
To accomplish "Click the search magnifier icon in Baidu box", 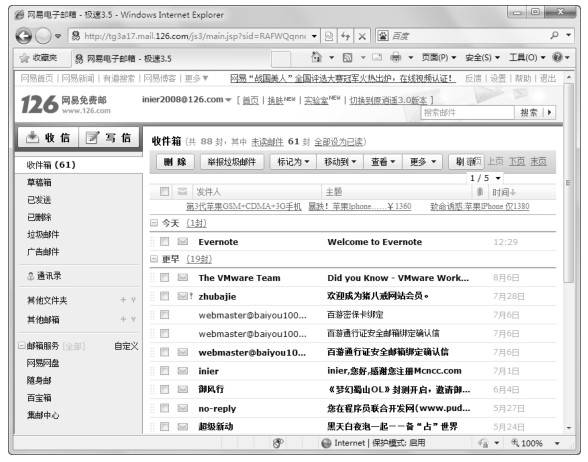I will [554, 35].
